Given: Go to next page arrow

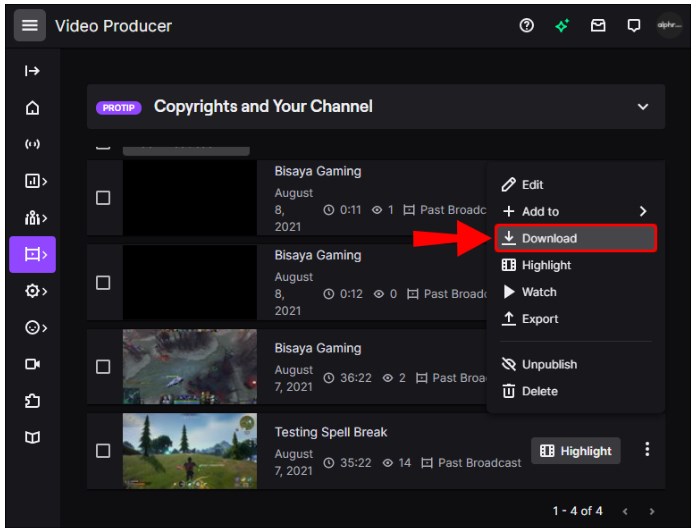Looking at the screenshot, I should (652, 512).
